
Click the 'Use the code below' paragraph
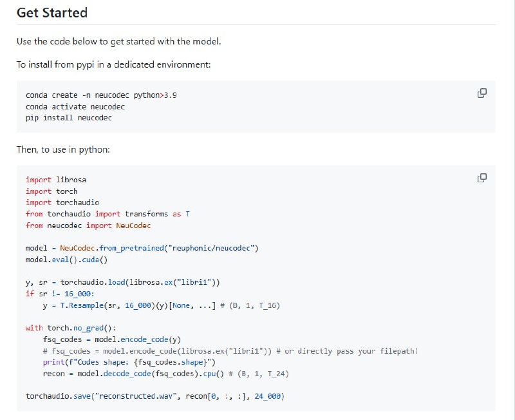click(x=118, y=41)
